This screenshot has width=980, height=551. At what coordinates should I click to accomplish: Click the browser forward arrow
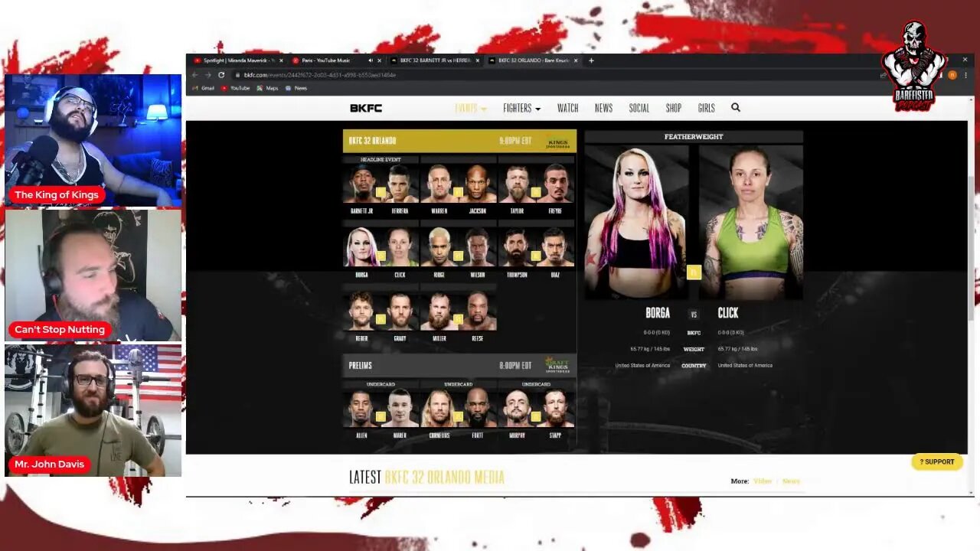207,75
